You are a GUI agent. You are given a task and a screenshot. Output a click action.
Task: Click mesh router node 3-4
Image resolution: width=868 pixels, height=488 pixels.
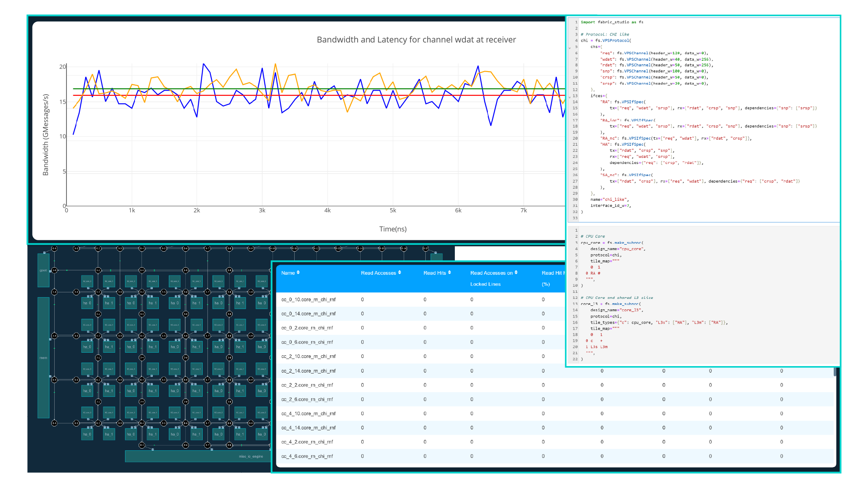click(142, 314)
